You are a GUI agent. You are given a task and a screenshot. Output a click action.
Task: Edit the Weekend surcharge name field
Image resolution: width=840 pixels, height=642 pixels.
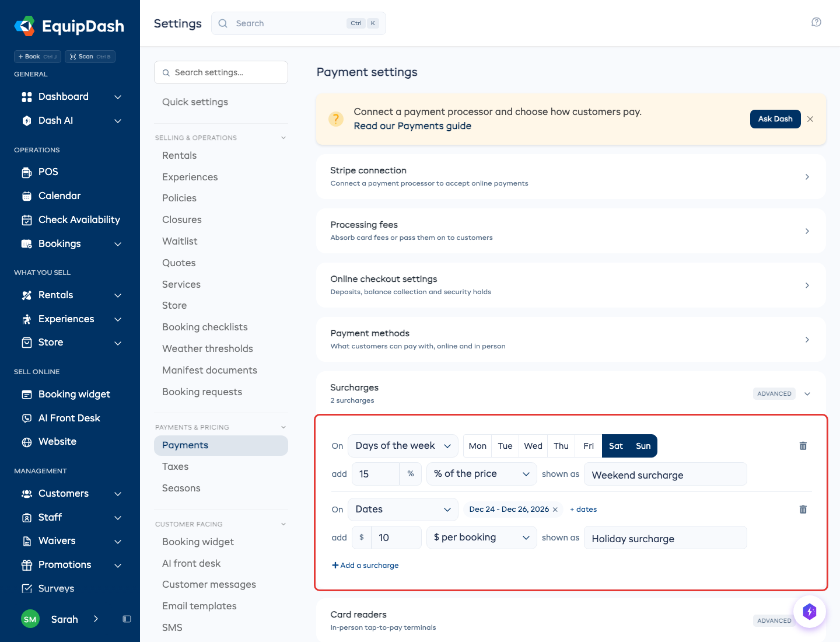[x=666, y=474]
